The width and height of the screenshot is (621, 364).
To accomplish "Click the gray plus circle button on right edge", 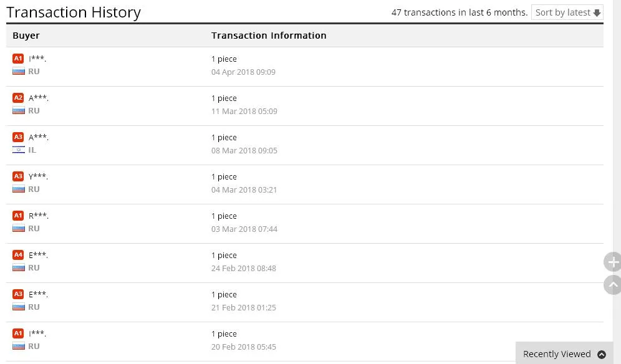I will coord(613,261).
